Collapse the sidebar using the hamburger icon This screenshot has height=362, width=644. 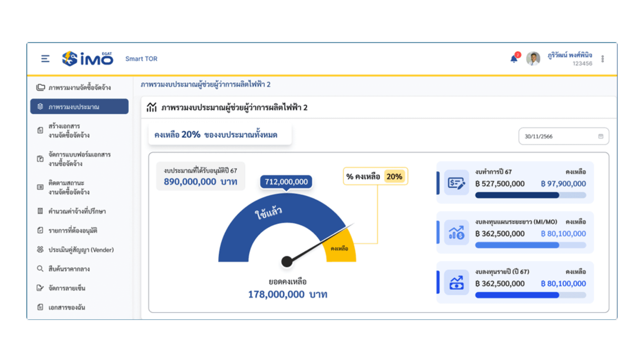45,58
